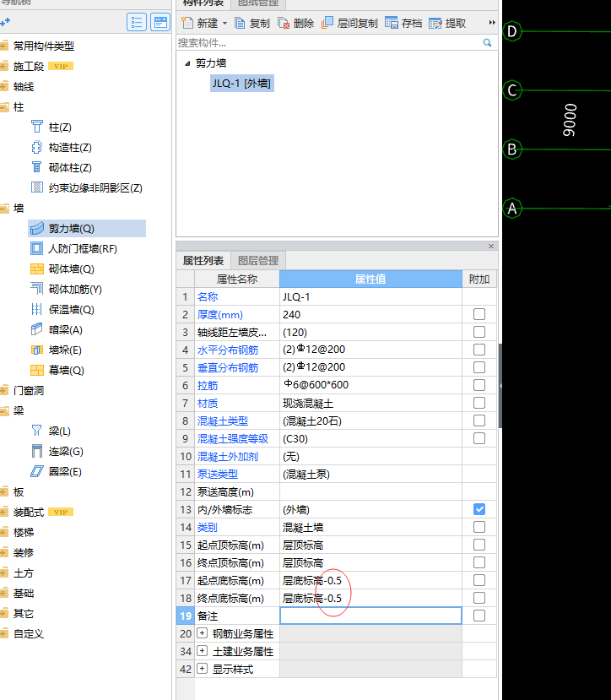Open the 基础 category
Screen dimensions: 611x700
24,594
